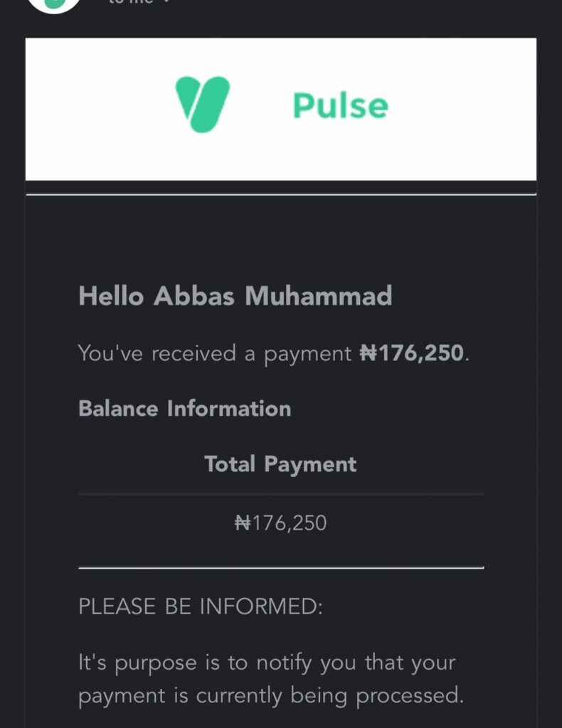Tap the ₦176,250 value under Total Payment
This screenshot has height=728, width=562.
(280, 523)
